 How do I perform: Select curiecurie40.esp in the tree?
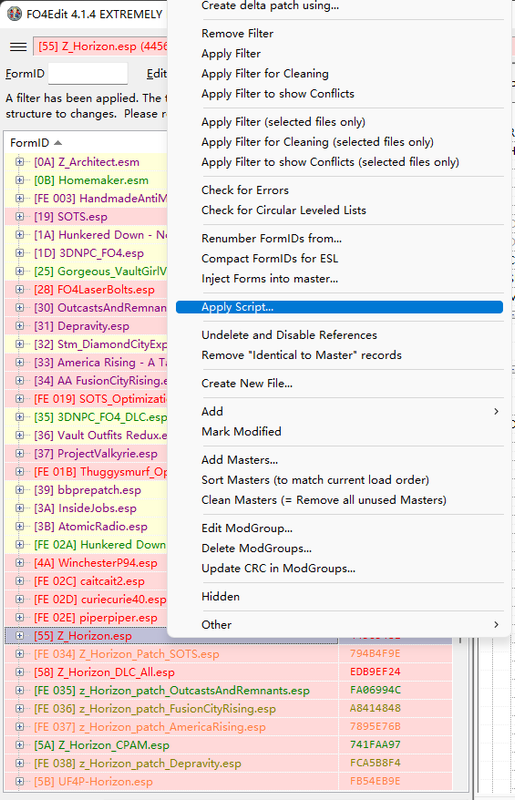(x=100, y=599)
